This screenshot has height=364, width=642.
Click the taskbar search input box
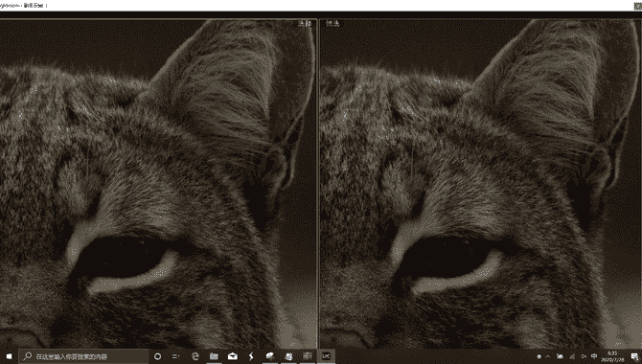[x=84, y=356]
